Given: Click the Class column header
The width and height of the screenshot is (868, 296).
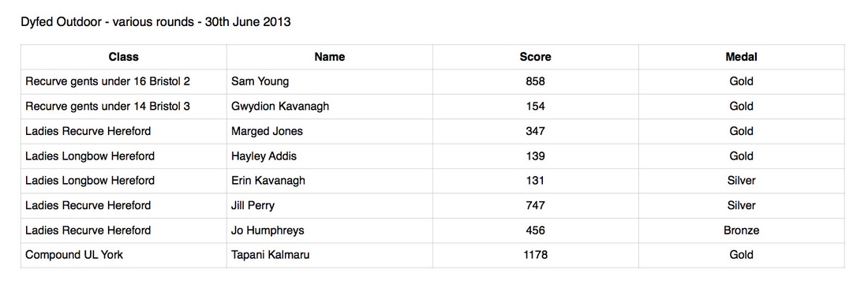Looking at the screenshot, I should pyautogui.click(x=123, y=57).
